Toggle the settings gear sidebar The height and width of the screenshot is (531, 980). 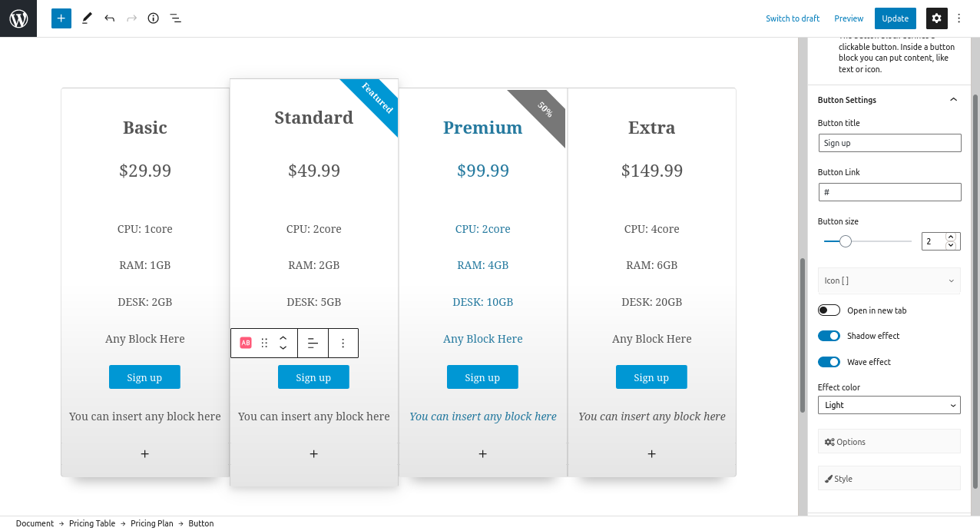(x=936, y=18)
